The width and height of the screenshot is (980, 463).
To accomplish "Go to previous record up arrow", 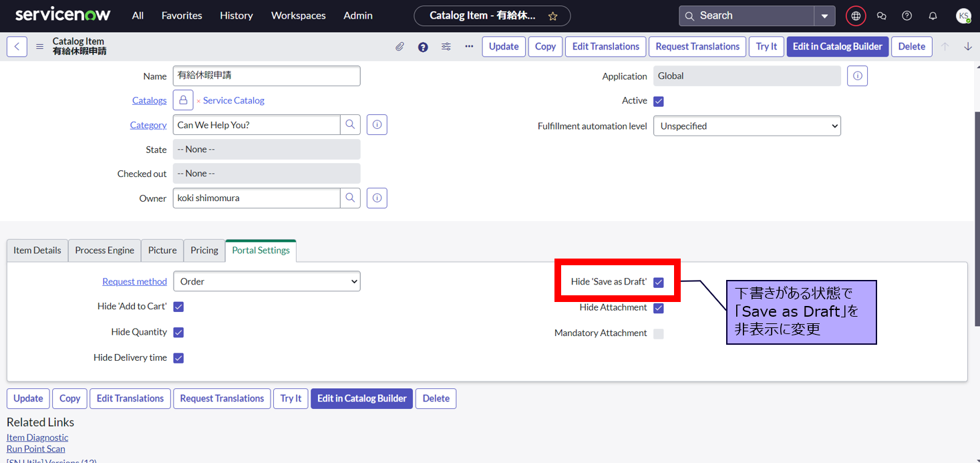I will (x=945, y=47).
